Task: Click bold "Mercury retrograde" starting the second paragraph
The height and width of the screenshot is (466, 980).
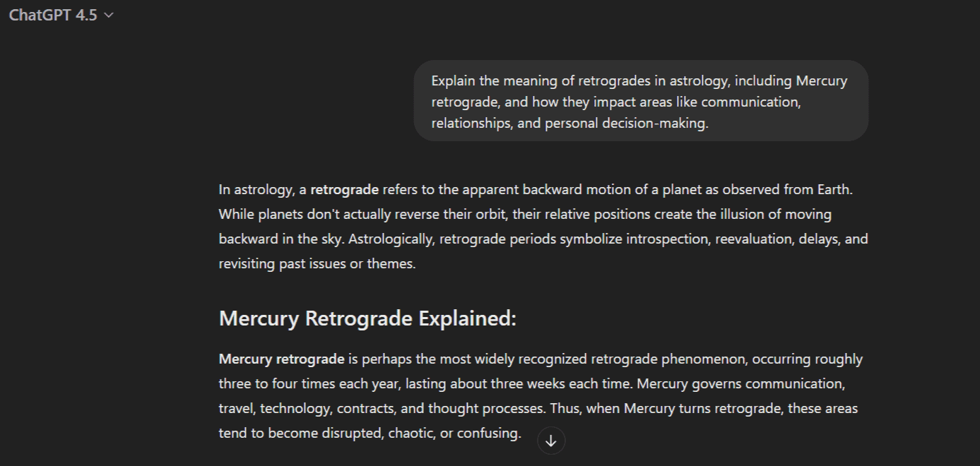Action: pos(281,359)
